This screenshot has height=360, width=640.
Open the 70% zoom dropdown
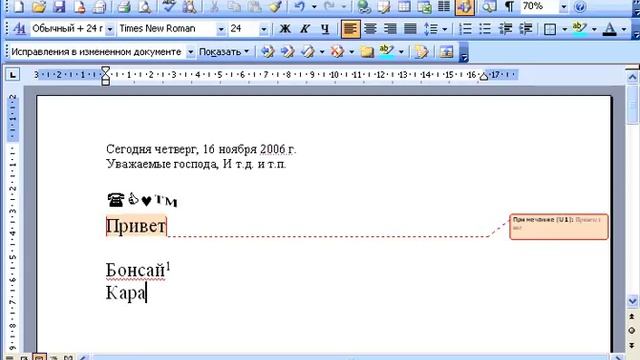coord(564,6)
